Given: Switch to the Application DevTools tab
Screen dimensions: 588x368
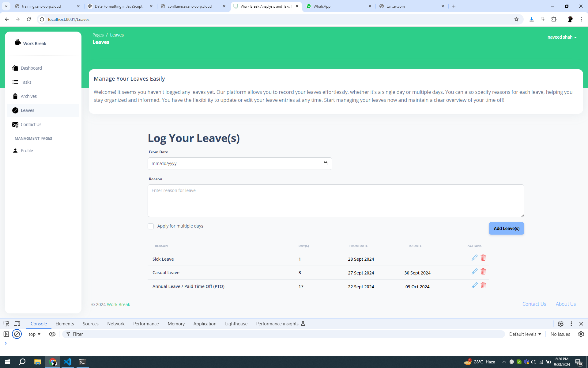Looking at the screenshot, I should coord(205,324).
